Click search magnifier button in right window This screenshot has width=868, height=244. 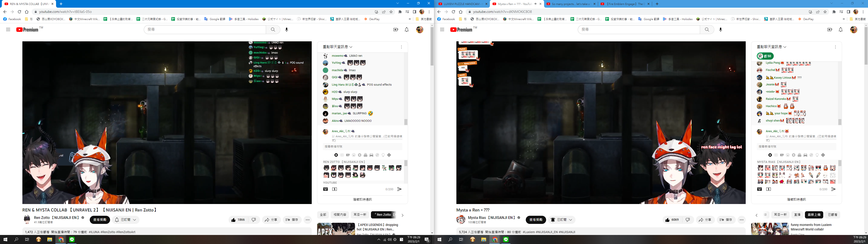[x=707, y=30]
